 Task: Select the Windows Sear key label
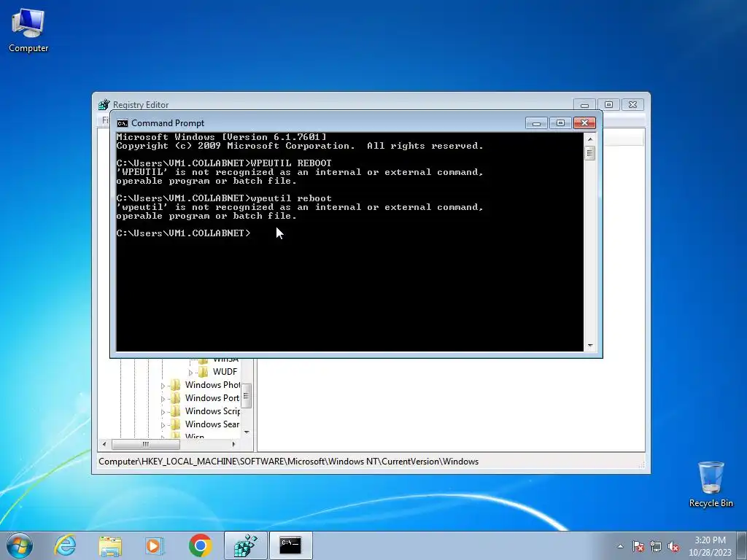(x=212, y=424)
